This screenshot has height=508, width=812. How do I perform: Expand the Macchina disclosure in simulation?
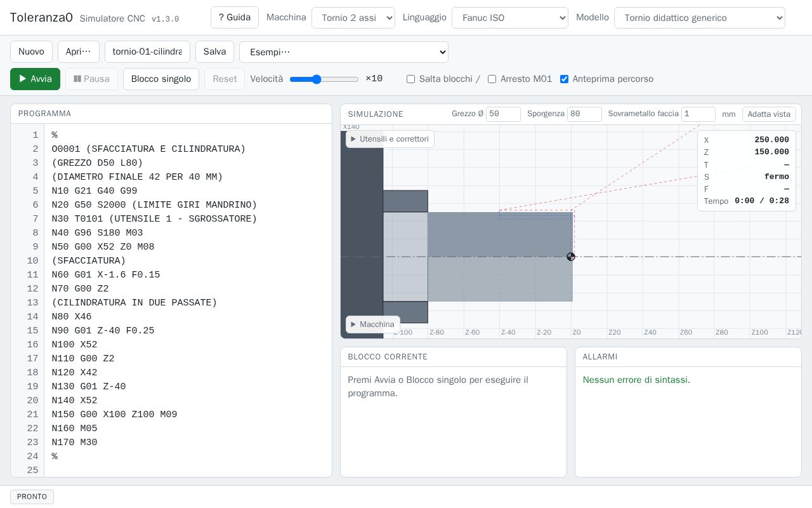[373, 324]
